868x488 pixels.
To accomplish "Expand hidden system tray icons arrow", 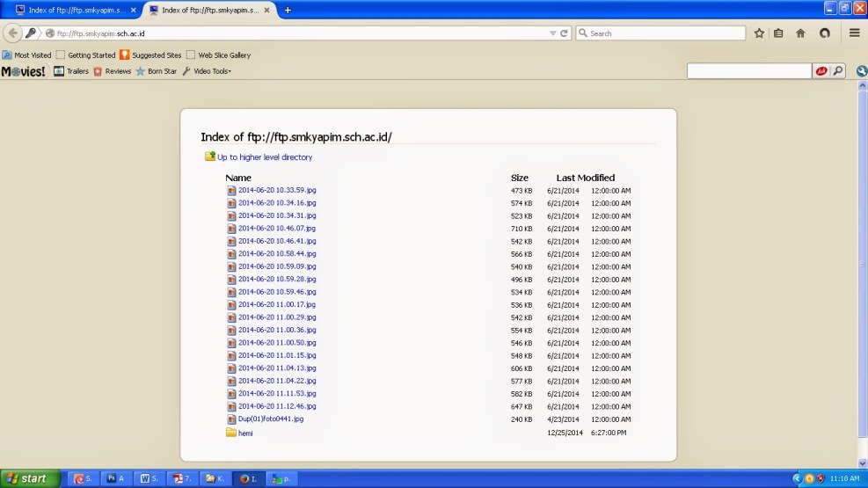I will click(797, 478).
